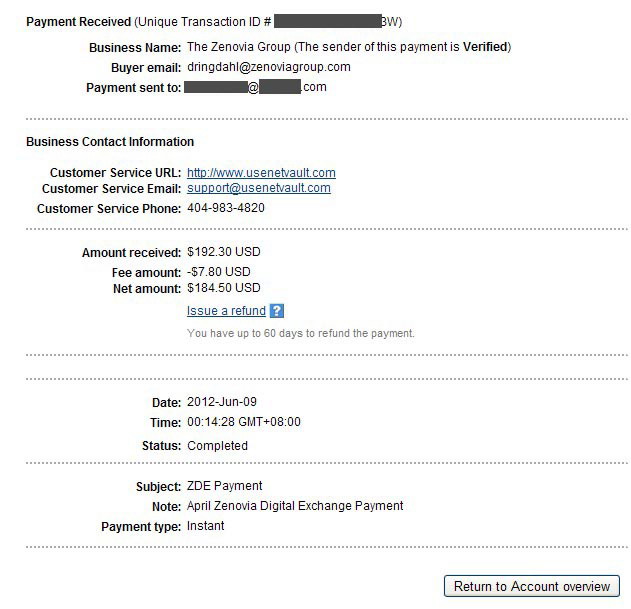Select the buyer email dringdahl@zenoviagroup.com text
Viewport: 631px width, 609px height.
tap(269, 67)
